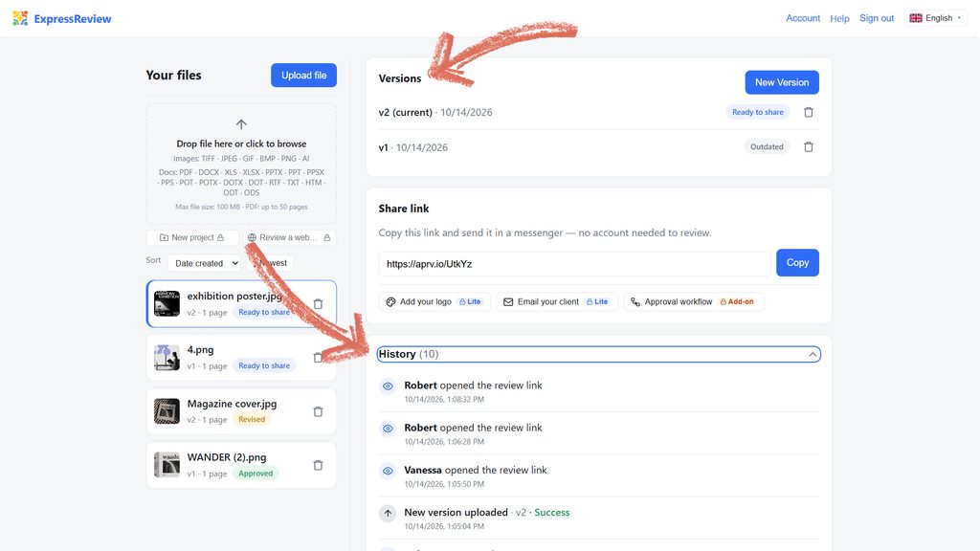Click the Outdated badge on v1
This screenshot has width=980, height=551.
pyautogui.click(x=767, y=146)
